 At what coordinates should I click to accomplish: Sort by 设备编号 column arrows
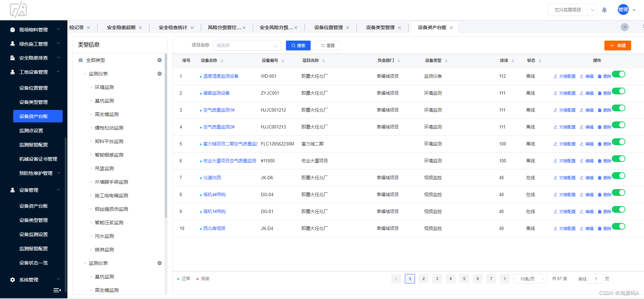click(283, 61)
